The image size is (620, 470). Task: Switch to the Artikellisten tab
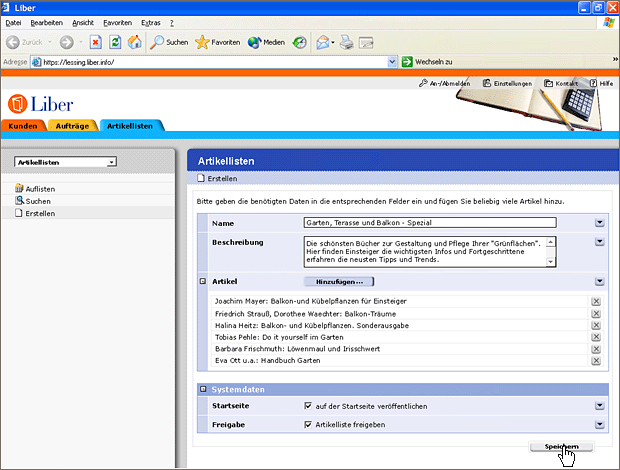coord(130,126)
